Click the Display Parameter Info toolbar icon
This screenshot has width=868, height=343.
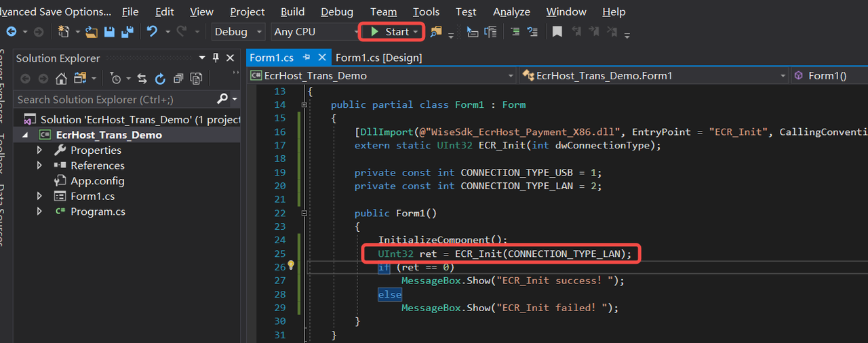click(490, 32)
